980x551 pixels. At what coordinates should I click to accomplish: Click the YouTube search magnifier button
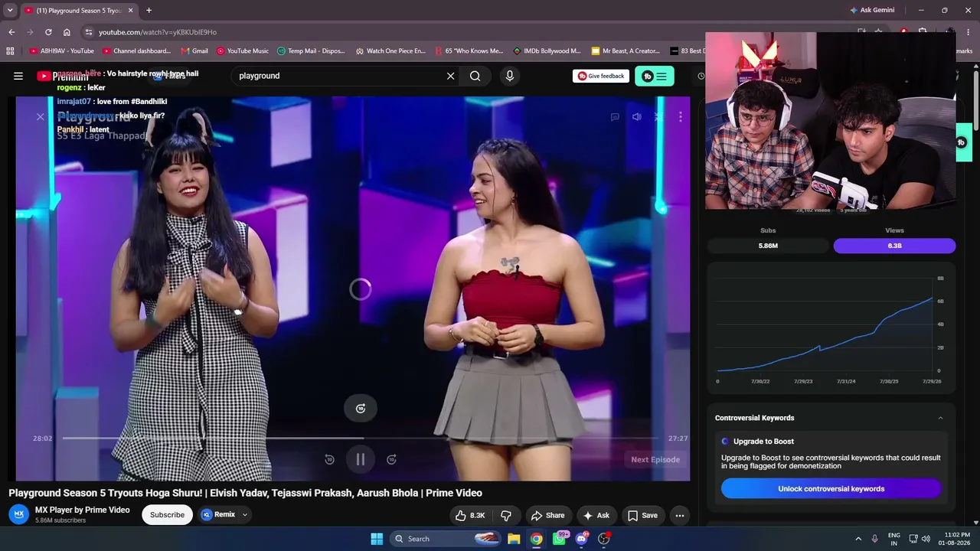click(x=475, y=76)
